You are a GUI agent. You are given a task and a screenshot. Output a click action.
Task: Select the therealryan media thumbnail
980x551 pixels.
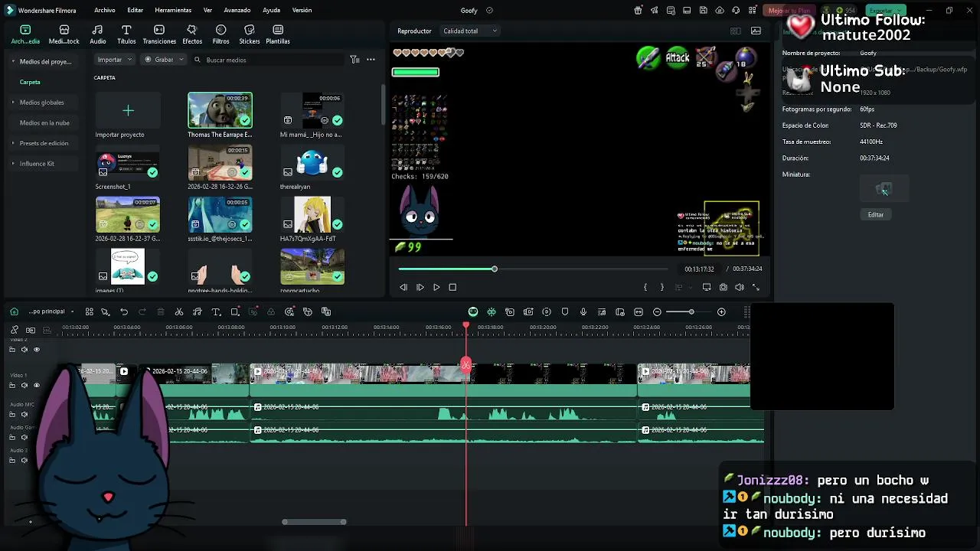coord(312,162)
